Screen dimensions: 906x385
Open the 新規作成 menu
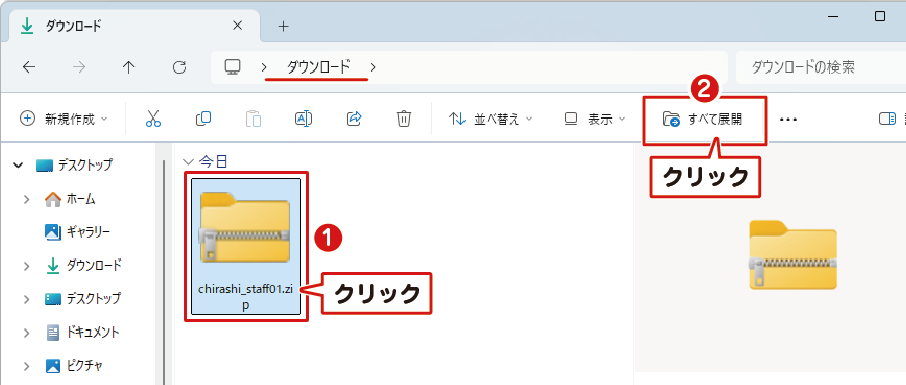pyautogui.click(x=64, y=119)
